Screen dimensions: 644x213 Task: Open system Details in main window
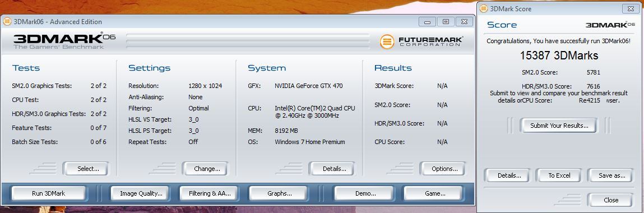click(x=331, y=169)
